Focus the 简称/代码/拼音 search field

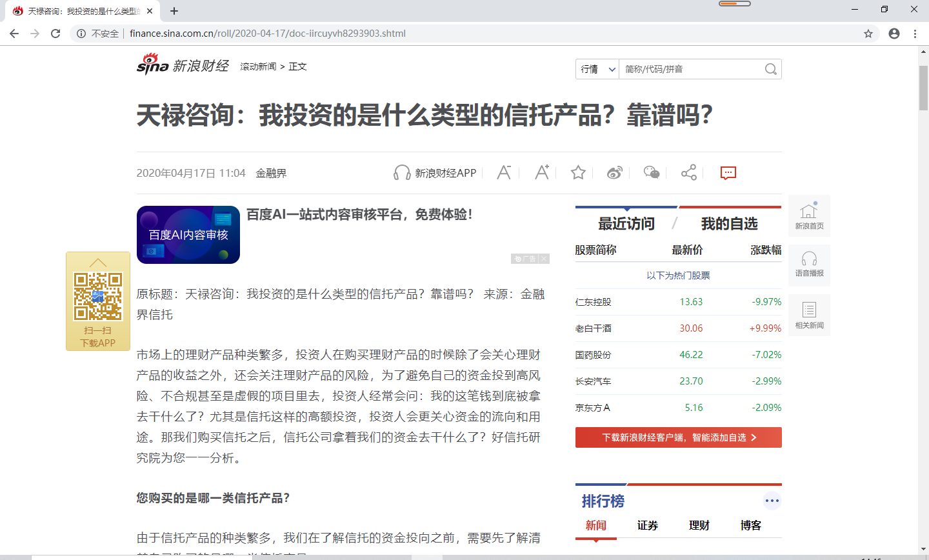tap(692, 69)
